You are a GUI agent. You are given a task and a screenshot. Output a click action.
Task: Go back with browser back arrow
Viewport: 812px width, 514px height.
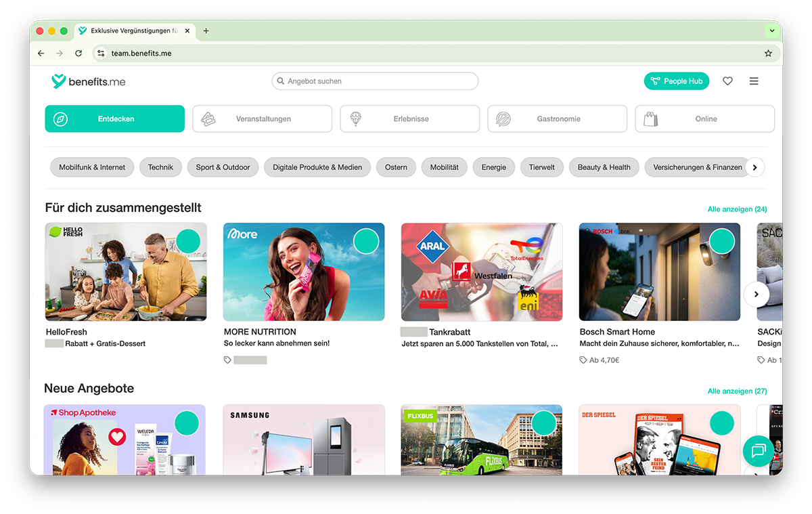tap(41, 53)
